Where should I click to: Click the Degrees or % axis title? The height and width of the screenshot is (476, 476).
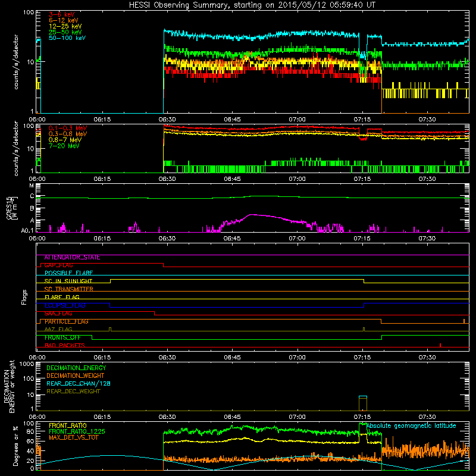(x=16, y=446)
